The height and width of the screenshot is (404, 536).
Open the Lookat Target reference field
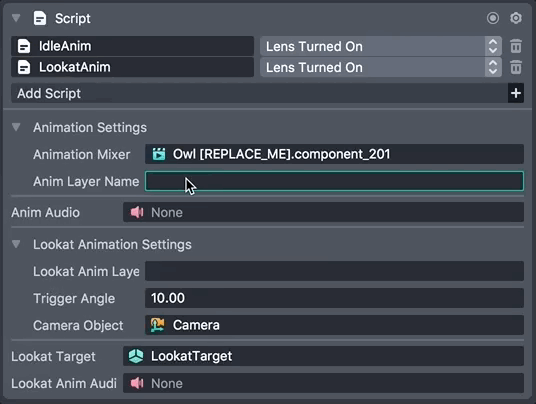[x=323, y=356]
